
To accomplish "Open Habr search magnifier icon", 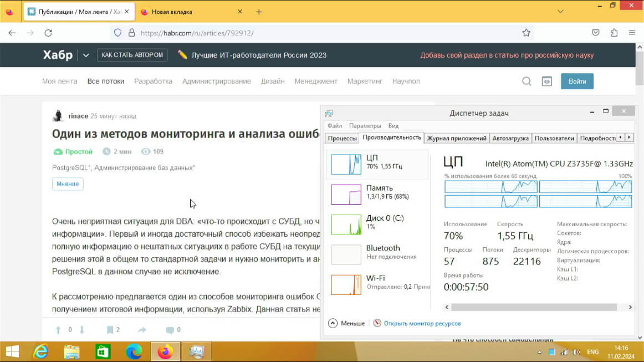I will 527,81.
